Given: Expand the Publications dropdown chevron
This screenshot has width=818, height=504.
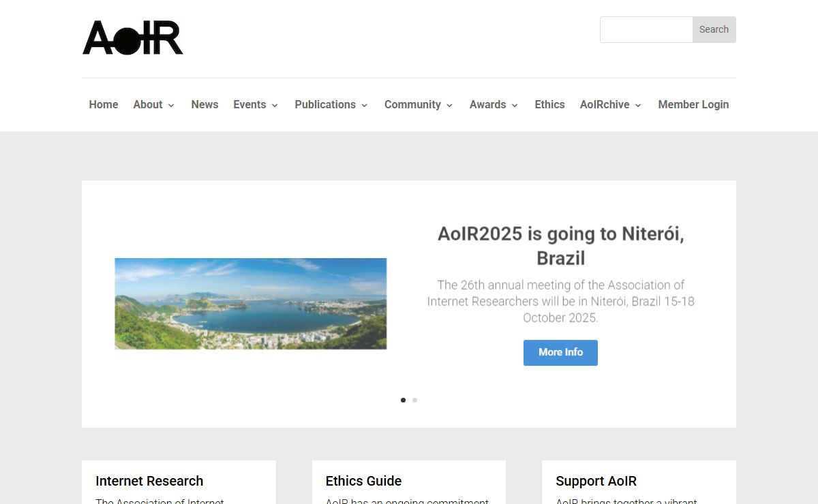Looking at the screenshot, I should (x=364, y=105).
